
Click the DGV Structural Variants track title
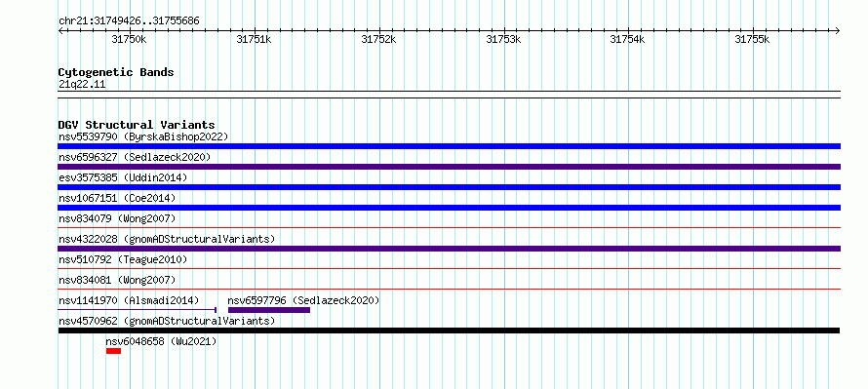click(137, 125)
